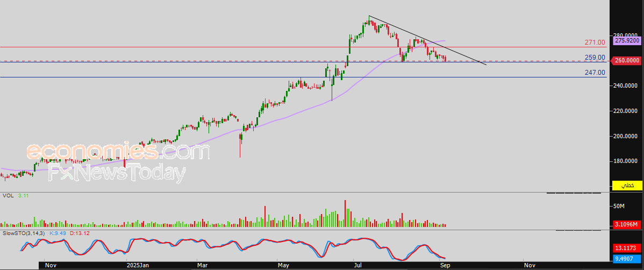Click the 247.00 support level label
Image resolution: width=644 pixels, height=270 pixels.
[x=595, y=73]
